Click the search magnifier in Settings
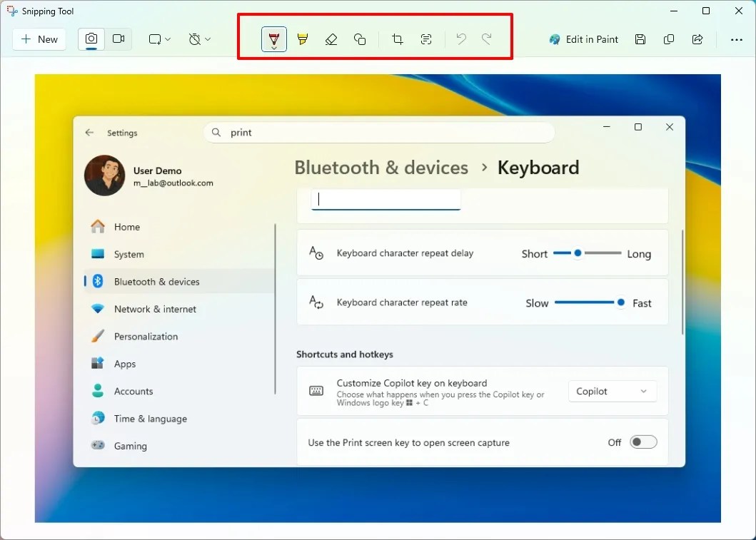 tap(216, 133)
